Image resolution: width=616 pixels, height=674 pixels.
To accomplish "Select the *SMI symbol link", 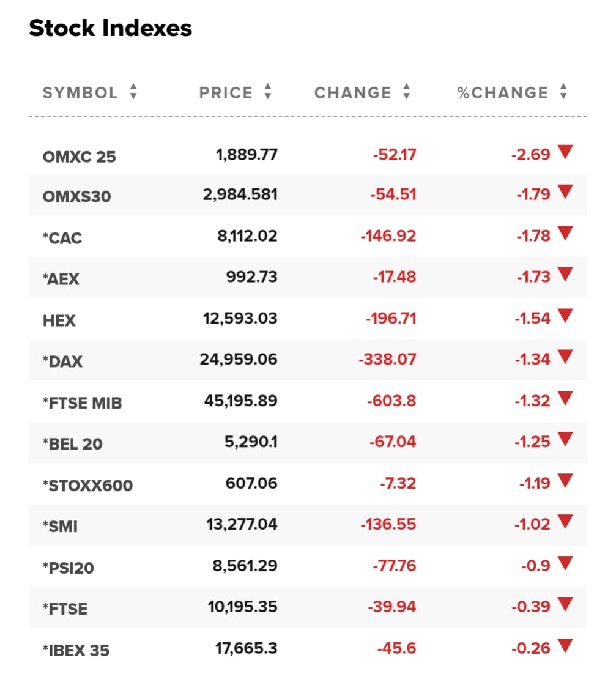I will point(60,526).
